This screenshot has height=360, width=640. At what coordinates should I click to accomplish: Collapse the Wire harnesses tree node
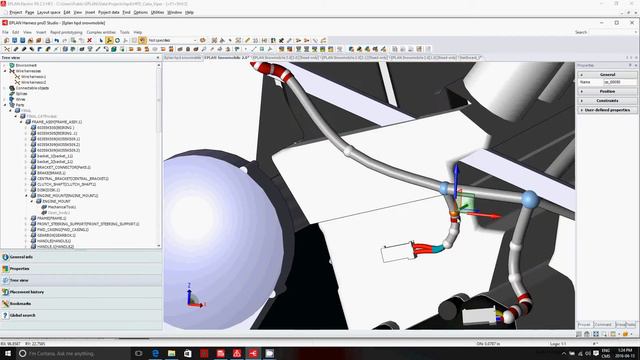tap(5, 71)
